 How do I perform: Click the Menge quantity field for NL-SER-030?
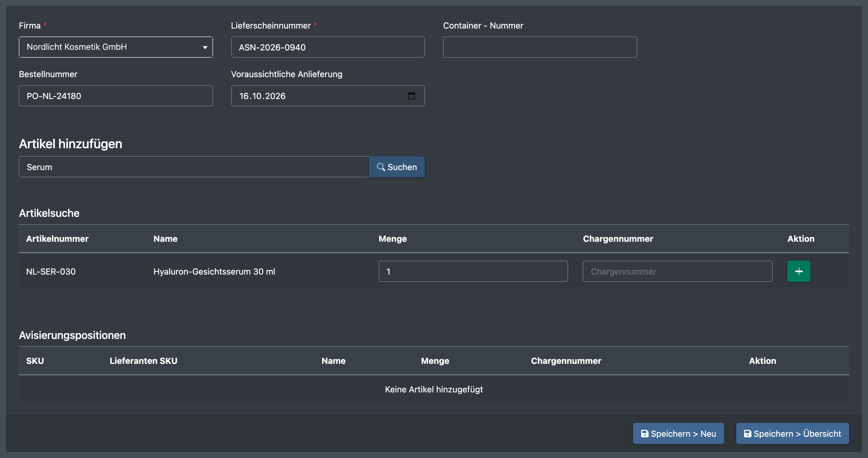473,271
